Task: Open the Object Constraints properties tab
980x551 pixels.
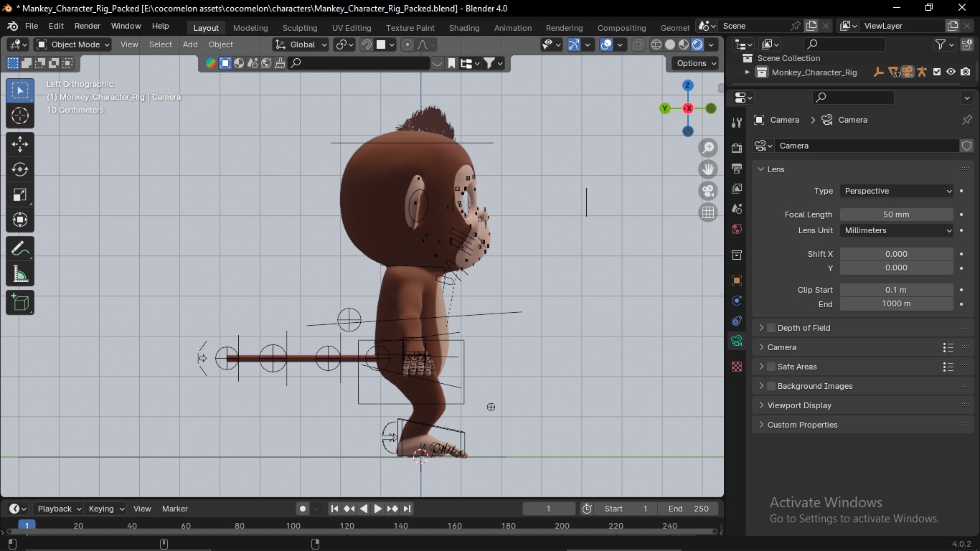Action: click(737, 321)
